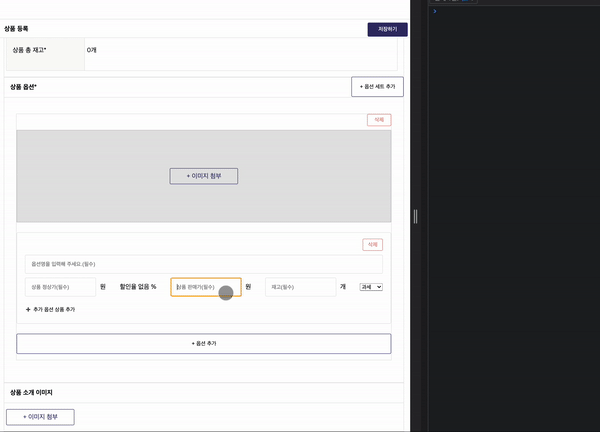The image size is (600, 432).
Task: Click plus icon for 추가 옵션 상품 추가
Action: click(28, 310)
